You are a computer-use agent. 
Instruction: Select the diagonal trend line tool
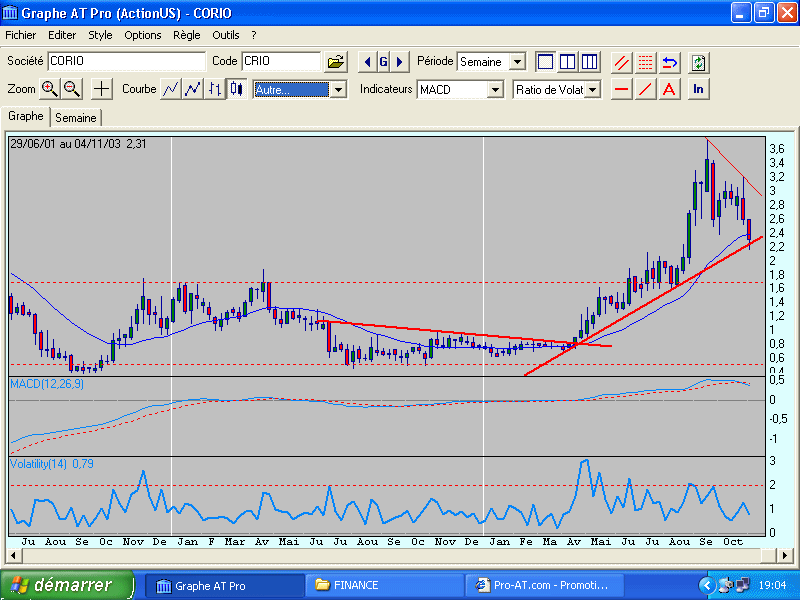point(645,89)
